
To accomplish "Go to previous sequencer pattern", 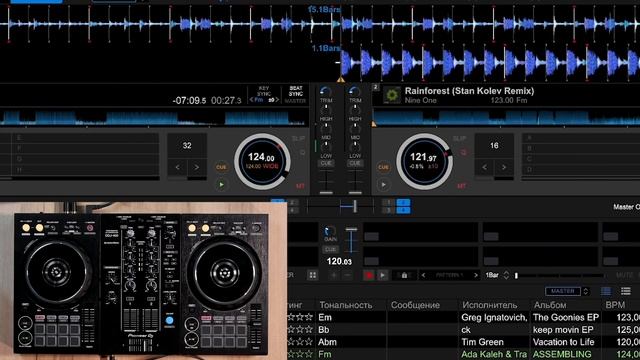I will pyautogui.click(x=424, y=276).
